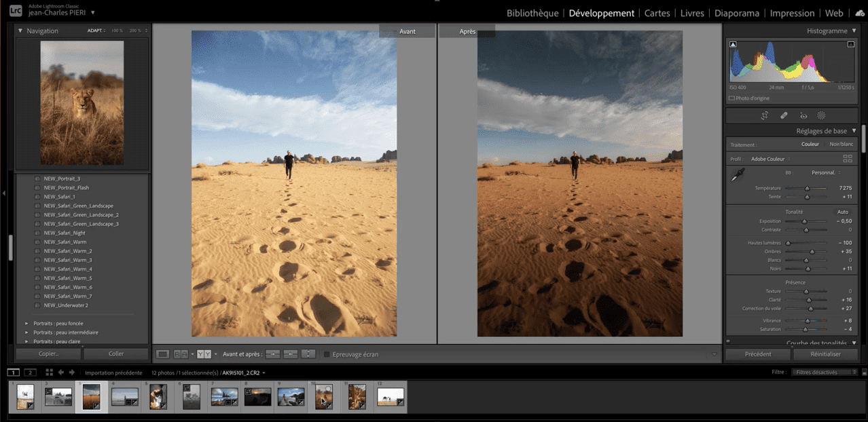Open the Web module
The width and height of the screenshot is (868, 422).
tap(834, 13)
